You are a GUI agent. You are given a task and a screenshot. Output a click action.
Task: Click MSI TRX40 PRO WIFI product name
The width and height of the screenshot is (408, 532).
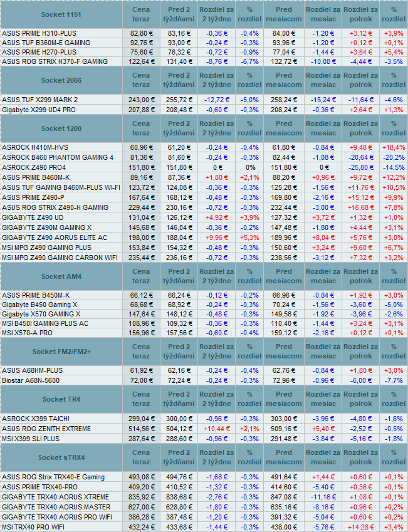33,527
